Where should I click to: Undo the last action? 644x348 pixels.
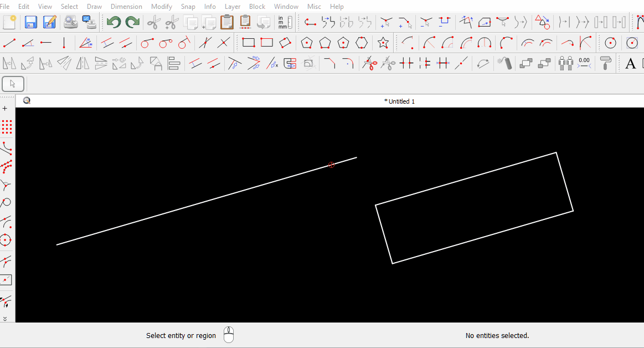pos(114,22)
